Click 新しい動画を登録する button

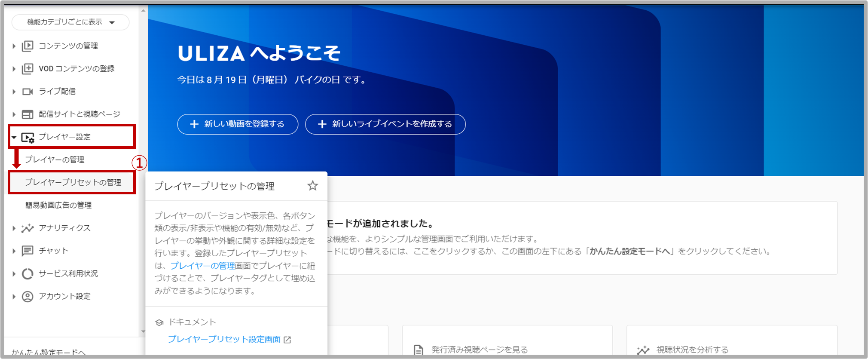(238, 124)
